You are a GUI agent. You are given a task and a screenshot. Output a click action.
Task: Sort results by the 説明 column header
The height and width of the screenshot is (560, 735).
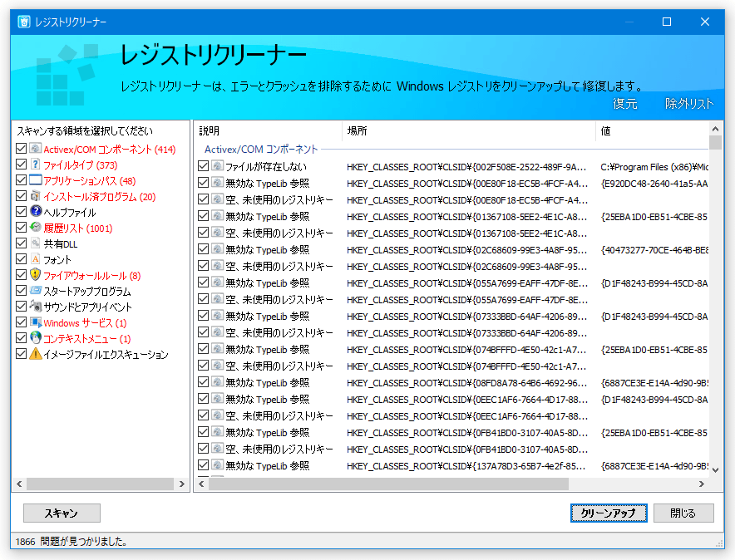coord(268,131)
